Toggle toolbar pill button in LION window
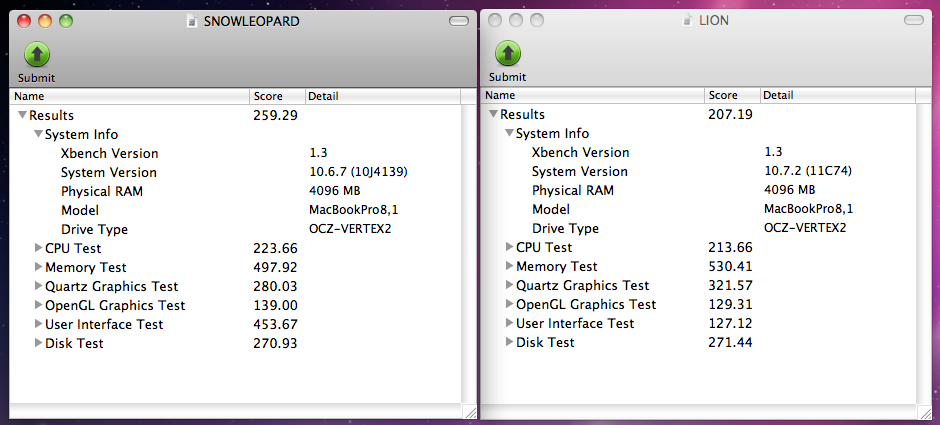Image resolution: width=940 pixels, height=425 pixels. click(914, 20)
